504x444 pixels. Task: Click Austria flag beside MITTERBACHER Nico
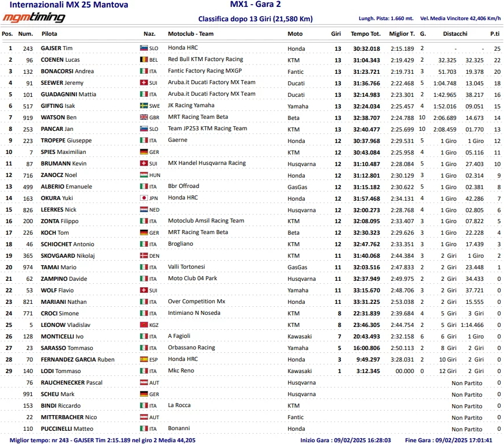[143, 417]
